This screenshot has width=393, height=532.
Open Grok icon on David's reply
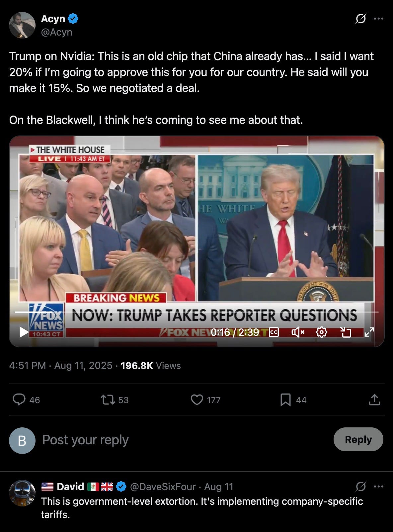tap(360, 487)
